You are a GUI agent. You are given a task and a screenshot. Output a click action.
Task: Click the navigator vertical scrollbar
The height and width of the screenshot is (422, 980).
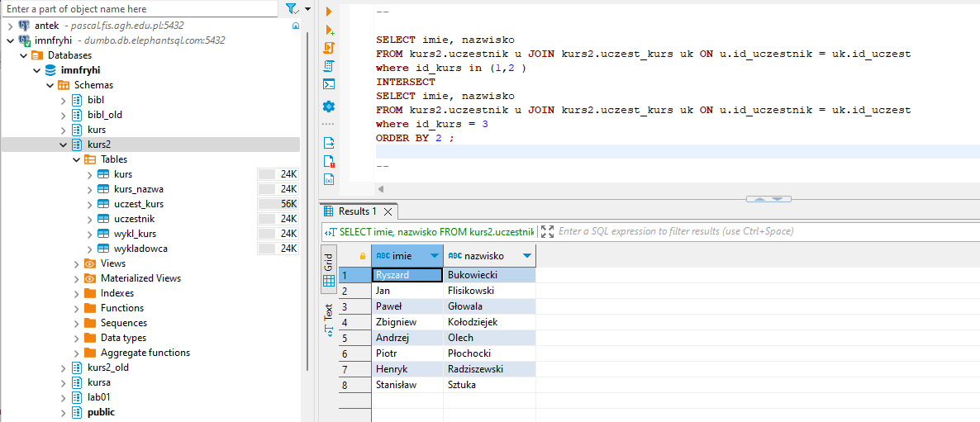coord(306,200)
